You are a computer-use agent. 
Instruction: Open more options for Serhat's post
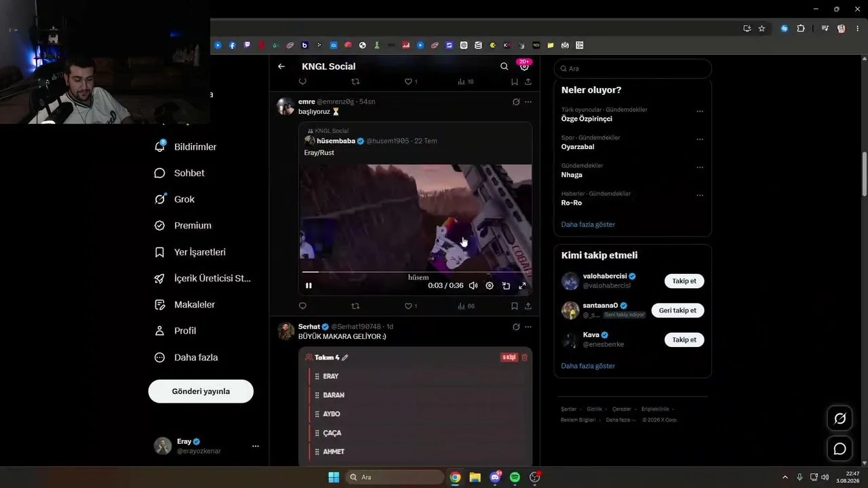pyautogui.click(x=528, y=327)
